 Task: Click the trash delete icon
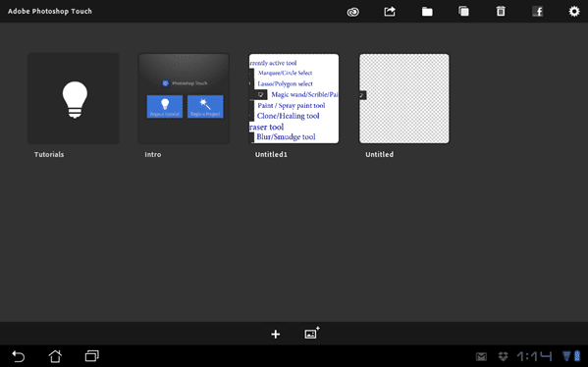click(x=501, y=11)
